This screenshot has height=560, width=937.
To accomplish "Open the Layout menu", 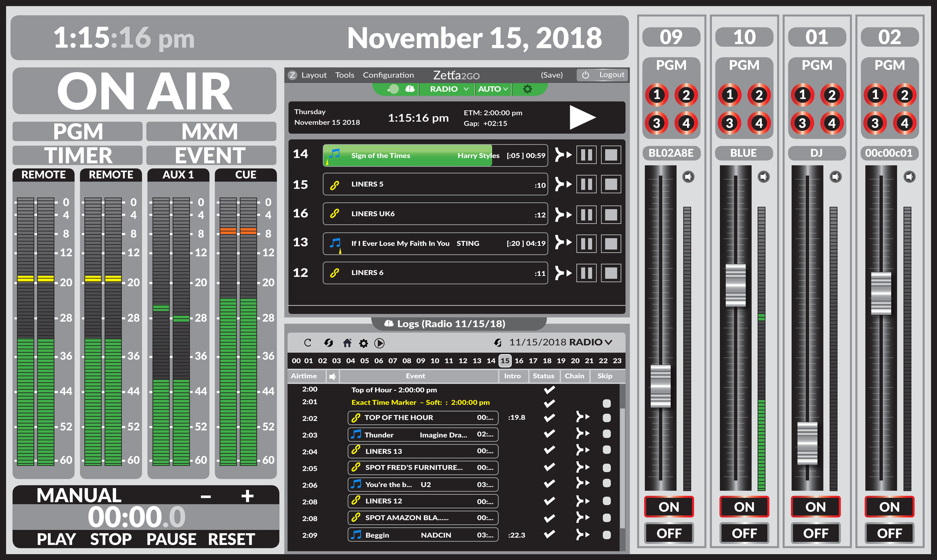I will [314, 75].
